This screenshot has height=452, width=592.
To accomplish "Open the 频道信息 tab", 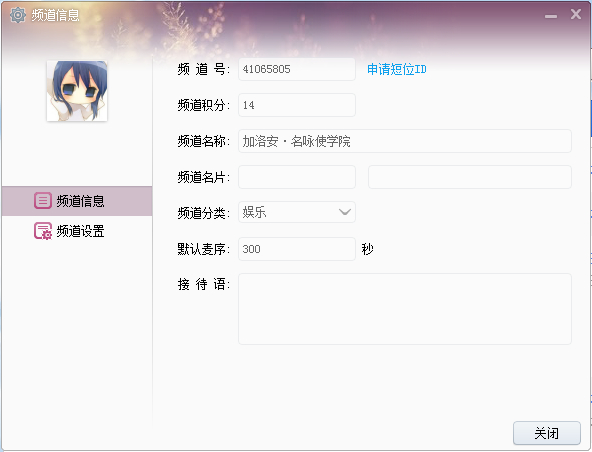I will tap(77, 201).
